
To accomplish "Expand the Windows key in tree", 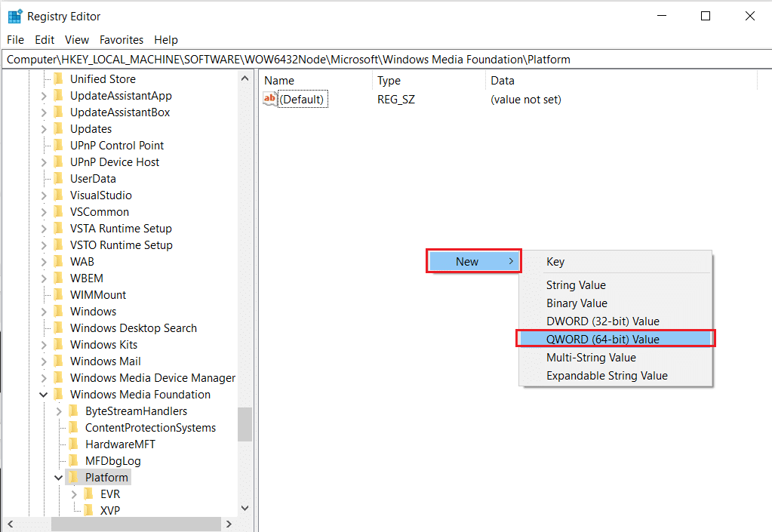I will (43, 312).
